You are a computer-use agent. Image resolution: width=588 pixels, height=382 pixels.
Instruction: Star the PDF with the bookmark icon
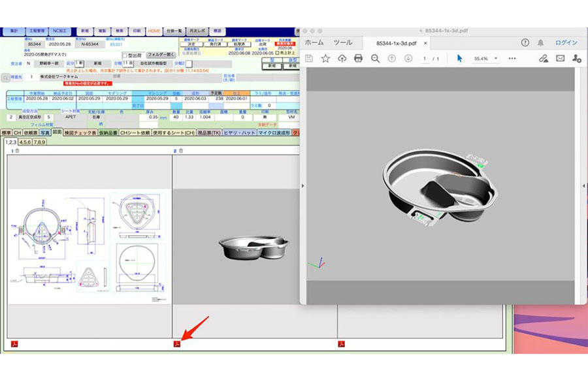pos(325,58)
